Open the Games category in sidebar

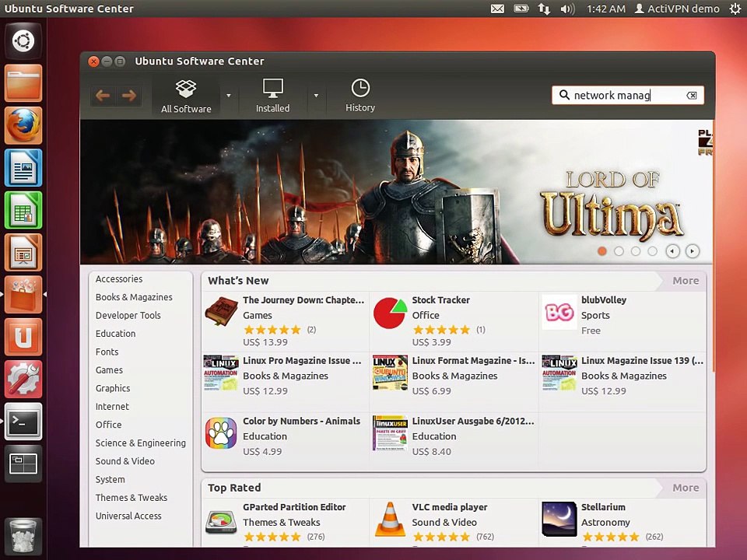(x=109, y=370)
